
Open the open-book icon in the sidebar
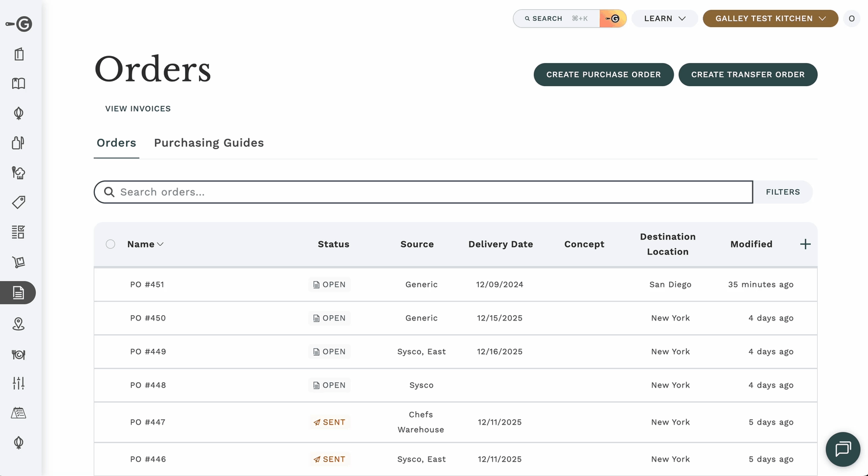point(19,83)
